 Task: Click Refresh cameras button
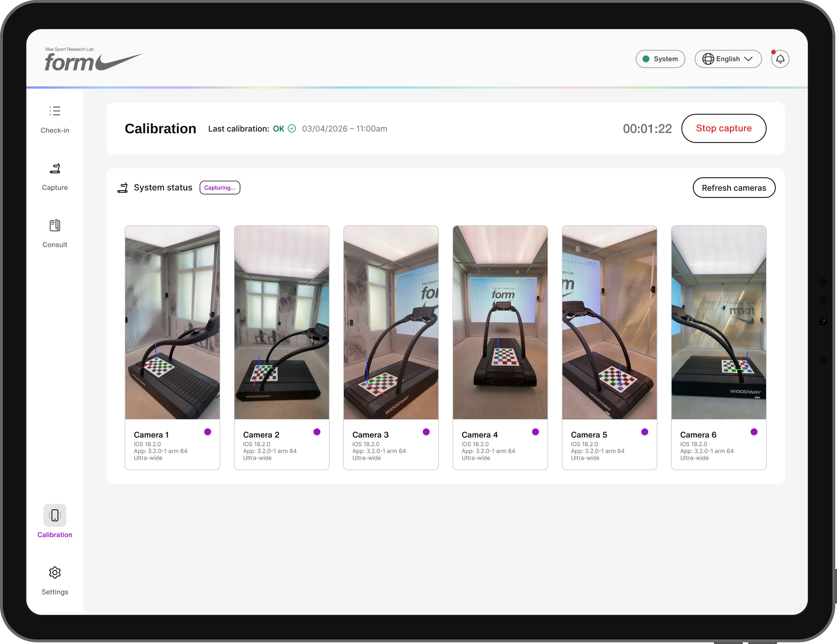(x=734, y=188)
